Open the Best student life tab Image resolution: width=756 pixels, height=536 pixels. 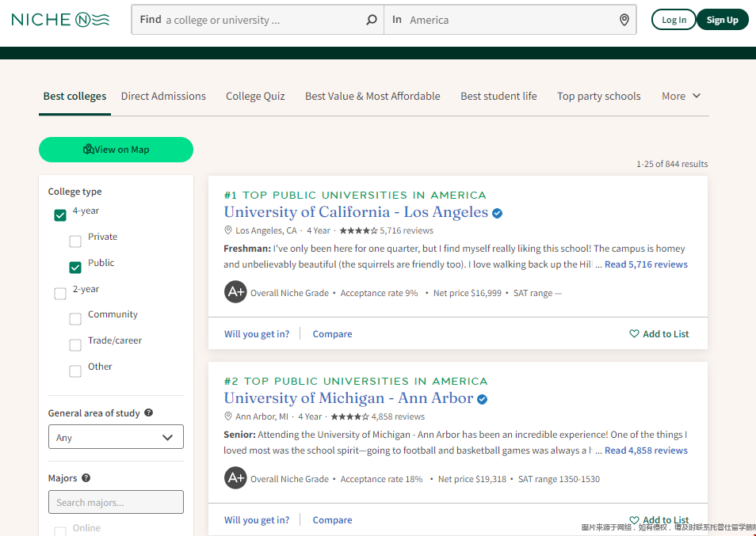click(498, 96)
